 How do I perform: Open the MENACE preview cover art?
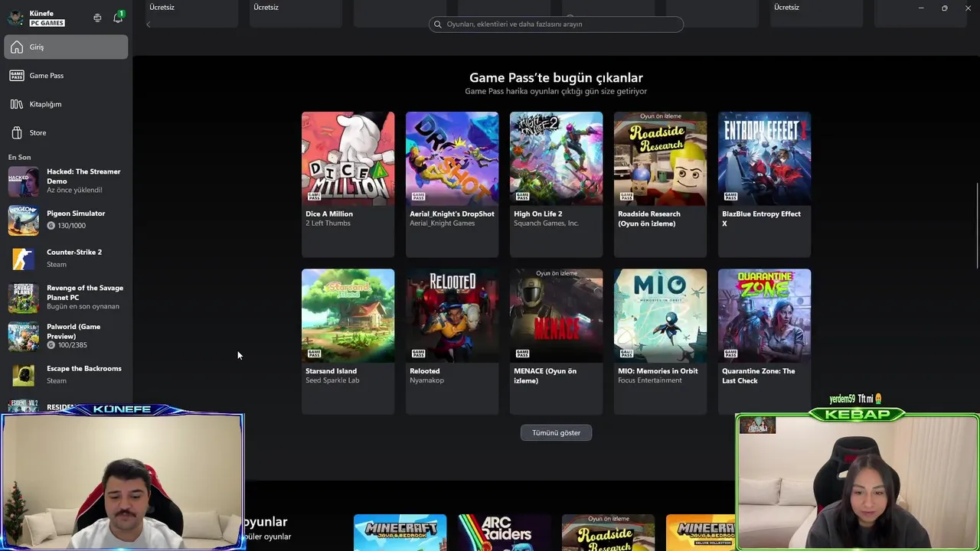[557, 315]
